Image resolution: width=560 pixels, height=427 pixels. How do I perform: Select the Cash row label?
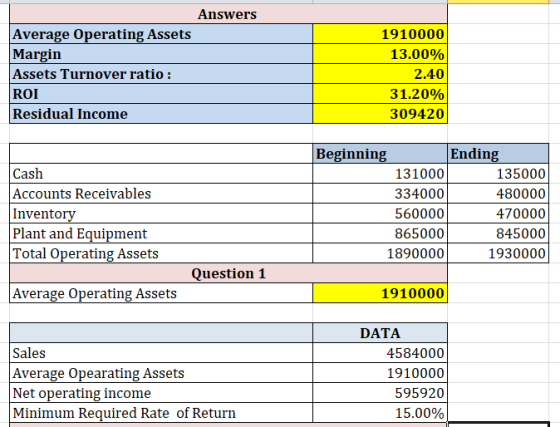point(161,174)
